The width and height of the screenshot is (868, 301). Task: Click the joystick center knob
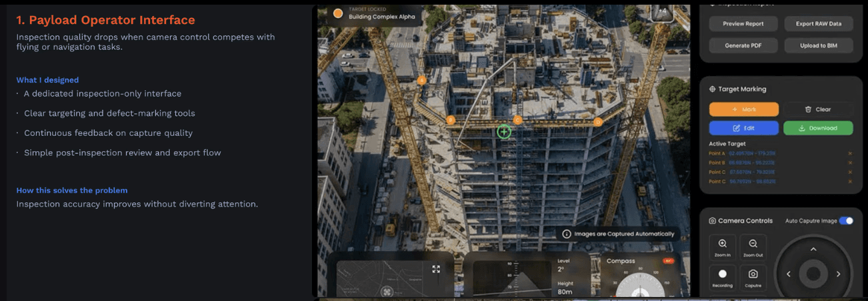coord(813,274)
